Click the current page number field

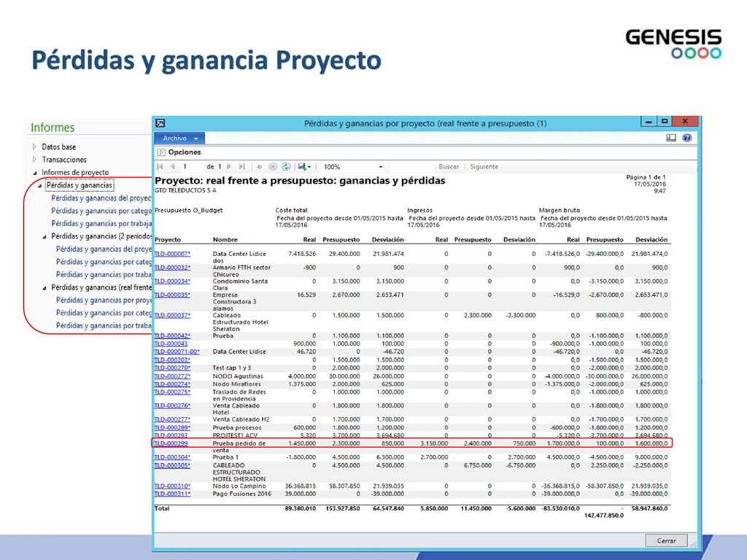pyautogui.click(x=191, y=167)
